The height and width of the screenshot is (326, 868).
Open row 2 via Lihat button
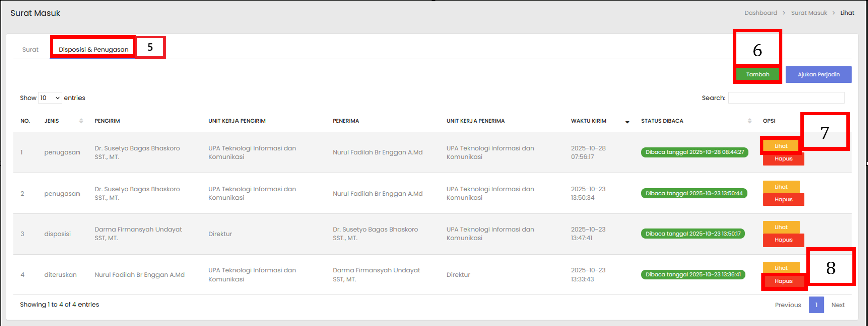click(x=781, y=187)
